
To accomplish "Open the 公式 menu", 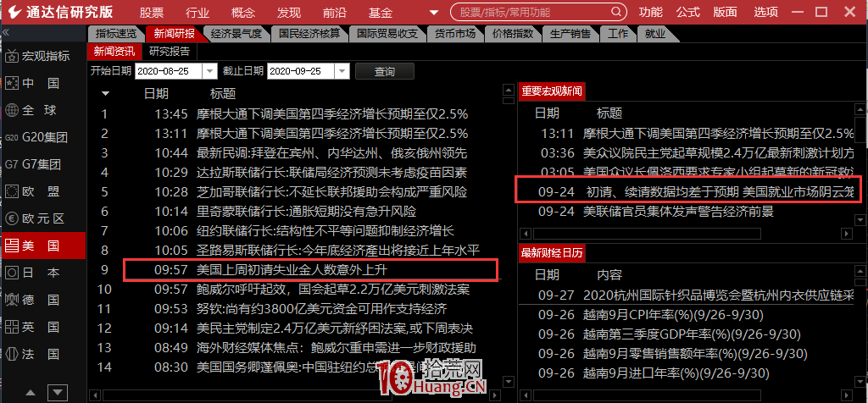I will [x=688, y=12].
